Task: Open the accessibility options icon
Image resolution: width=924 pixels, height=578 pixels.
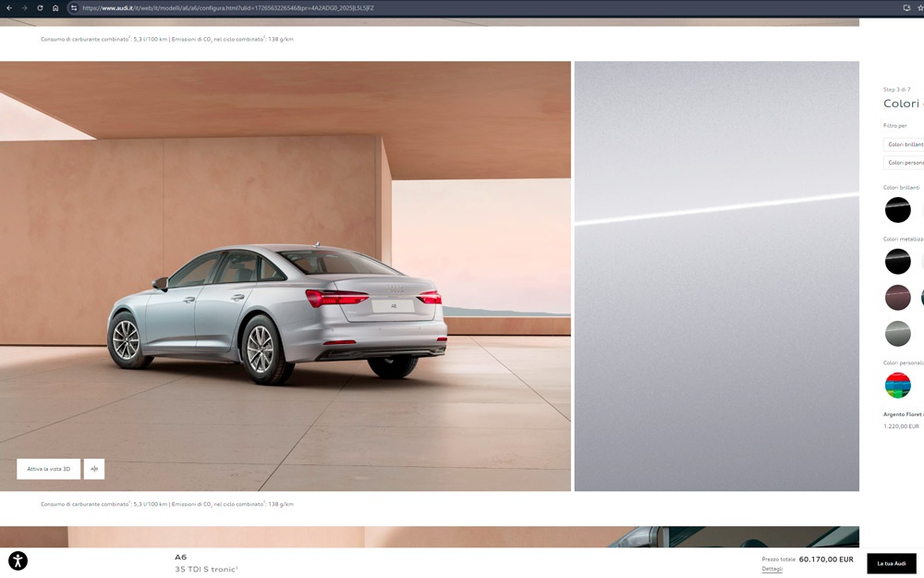Action: click(x=18, y=560)
